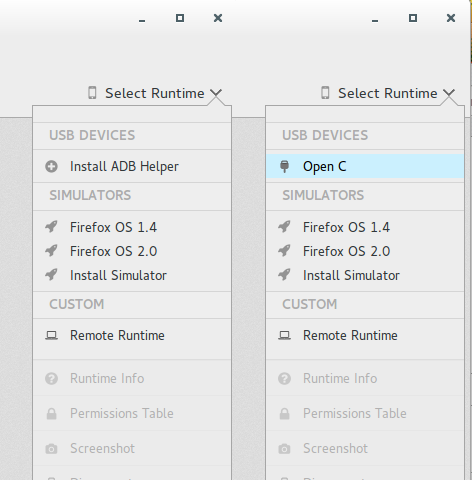Choose Install Simulator in left window
This screenshot has width=473, height=480.
(x=132, y=275)
